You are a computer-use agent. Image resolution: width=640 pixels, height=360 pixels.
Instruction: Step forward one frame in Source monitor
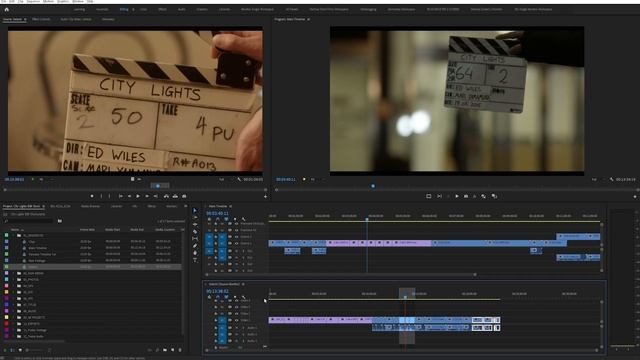coord(147,196)
